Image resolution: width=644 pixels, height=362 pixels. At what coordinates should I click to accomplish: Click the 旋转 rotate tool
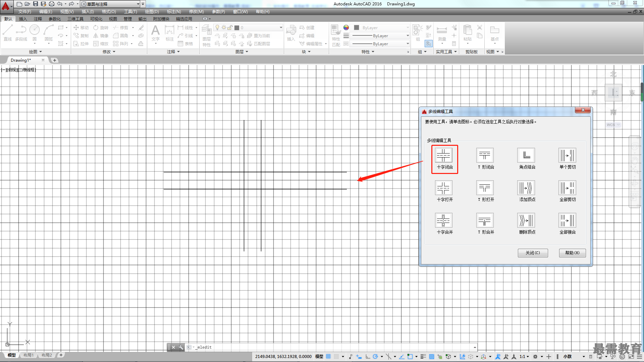click(x=101, y=27)
